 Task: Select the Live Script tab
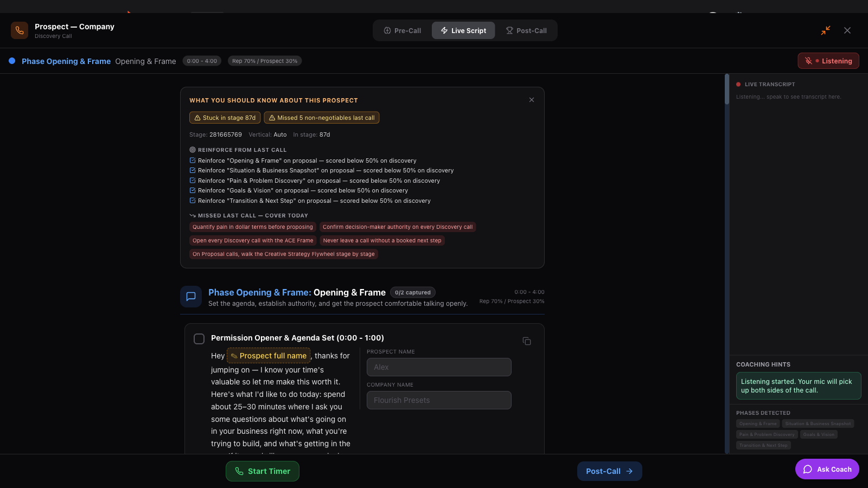[x=463, y=30]
